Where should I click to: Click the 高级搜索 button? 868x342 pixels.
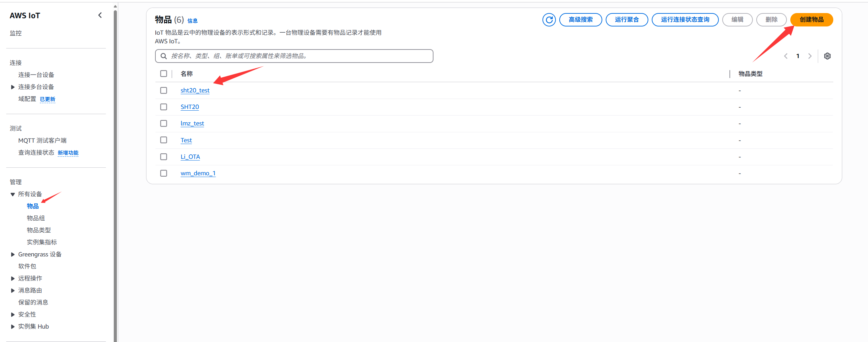coord(580,20)
